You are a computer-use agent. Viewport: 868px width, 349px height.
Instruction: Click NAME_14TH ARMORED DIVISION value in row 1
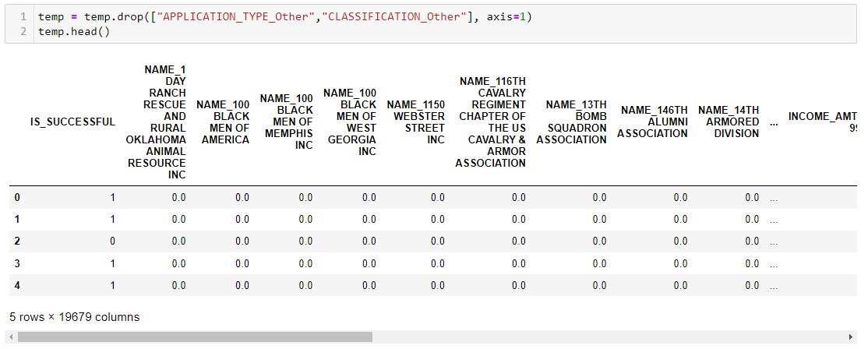click(x=752, y=220)
